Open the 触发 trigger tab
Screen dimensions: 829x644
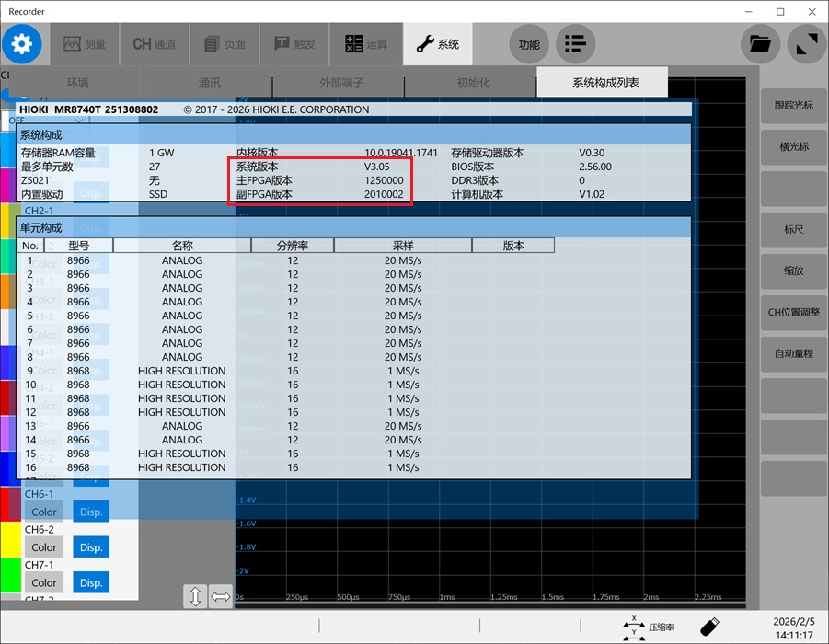tap(294, 44)
